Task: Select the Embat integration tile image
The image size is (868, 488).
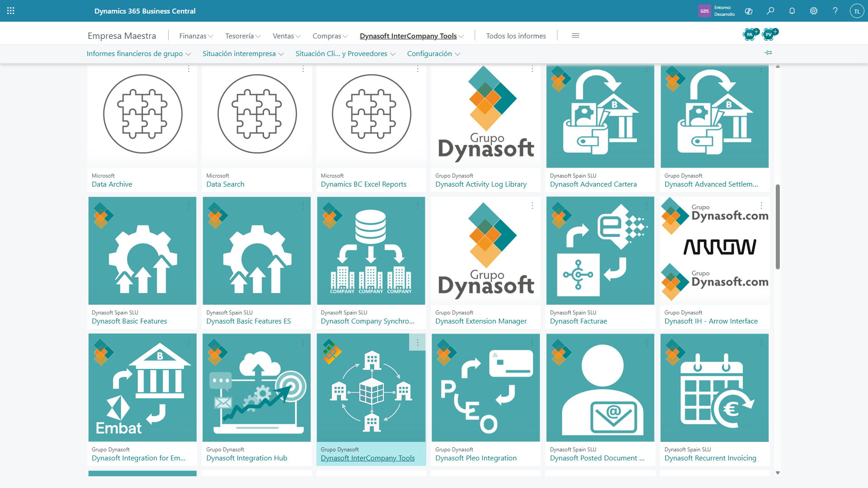Action: tap(142, 388)
